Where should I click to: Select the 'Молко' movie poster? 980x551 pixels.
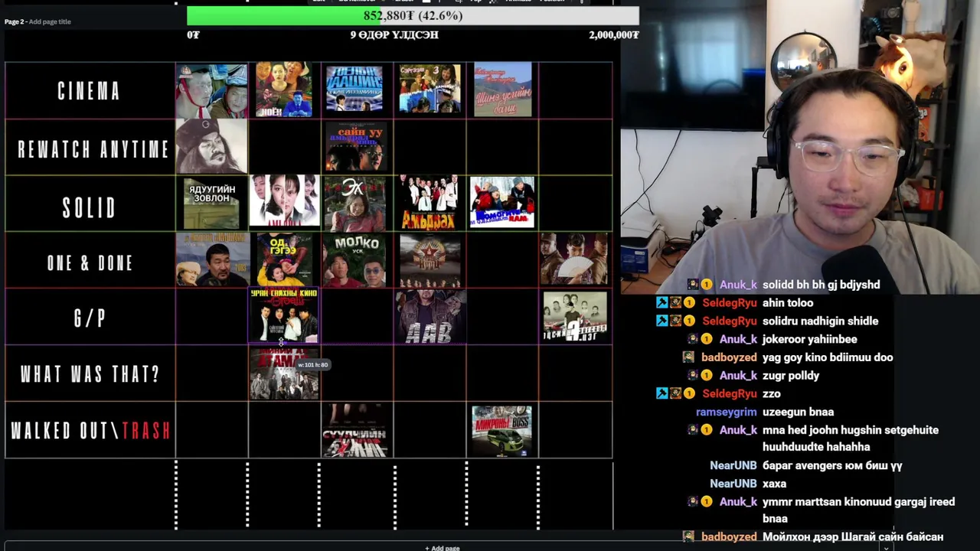(x=356, y=260)
